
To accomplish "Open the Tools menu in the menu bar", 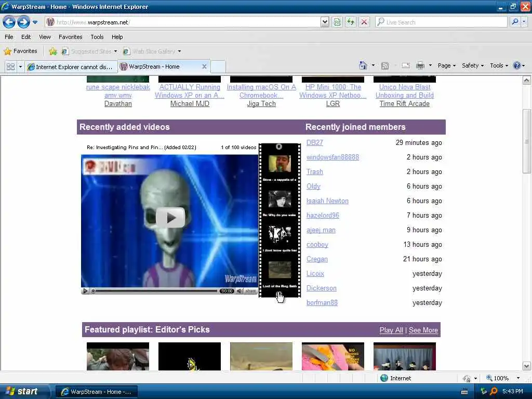I will coord(97,37).
